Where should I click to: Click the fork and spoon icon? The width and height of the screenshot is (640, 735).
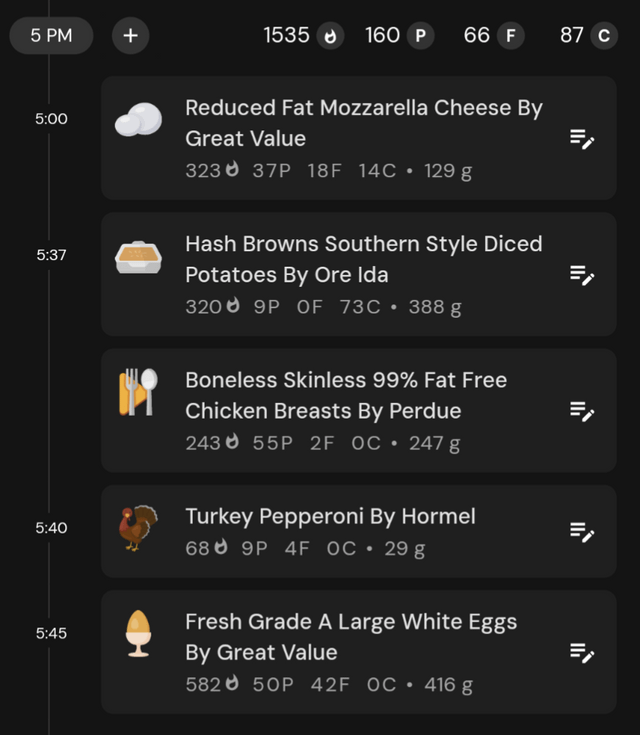pyautogui.click(x=138, y=392)
